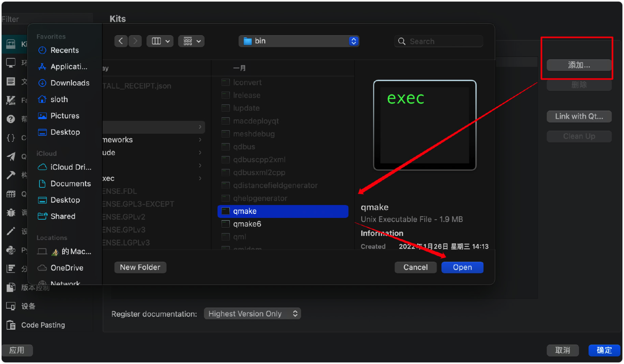Viewport: 624px width, 364px height.
Task: Click the Open button
Action: tap(462, 267)
